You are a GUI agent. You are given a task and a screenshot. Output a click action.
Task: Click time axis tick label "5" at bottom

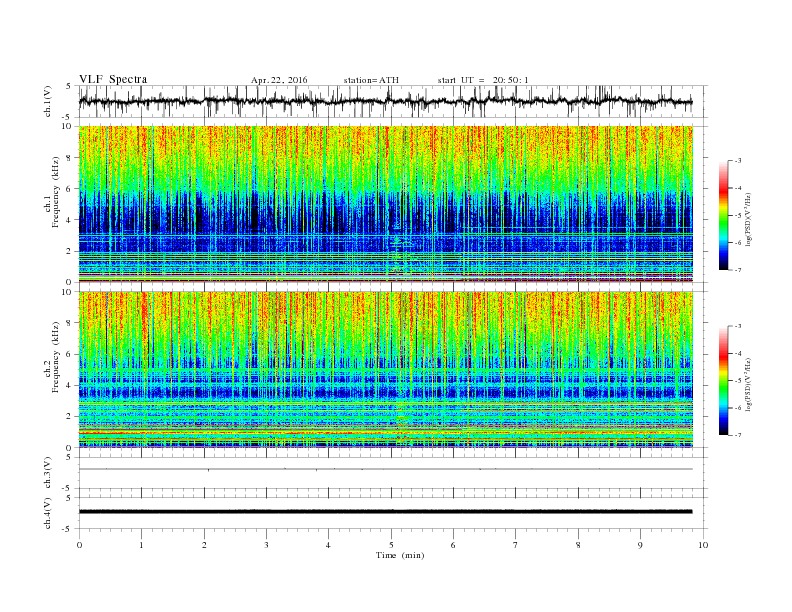391,545
